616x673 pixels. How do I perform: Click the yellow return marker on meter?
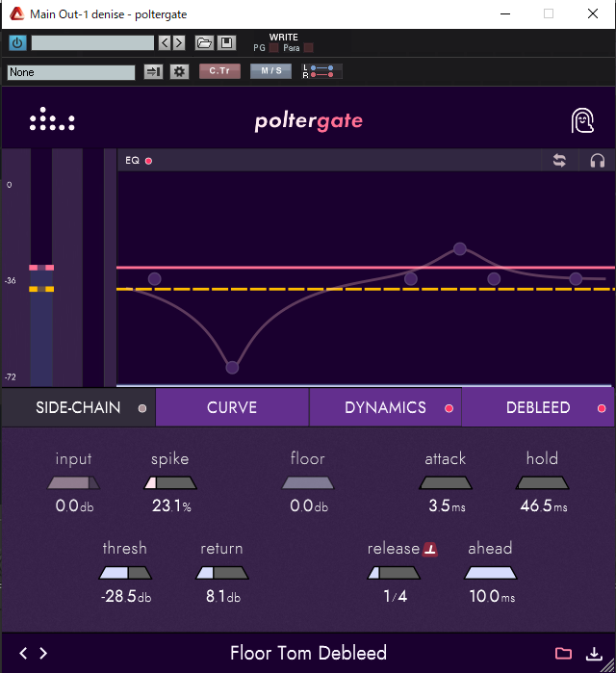pyautogui.click(x=41, y=289)
